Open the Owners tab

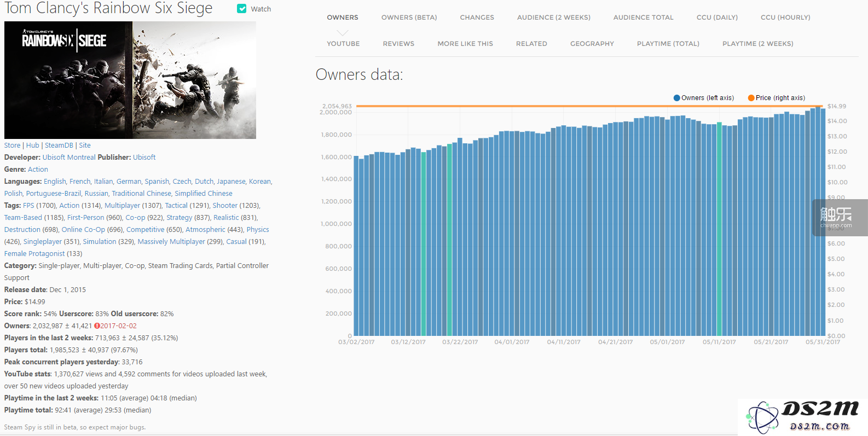343,18
